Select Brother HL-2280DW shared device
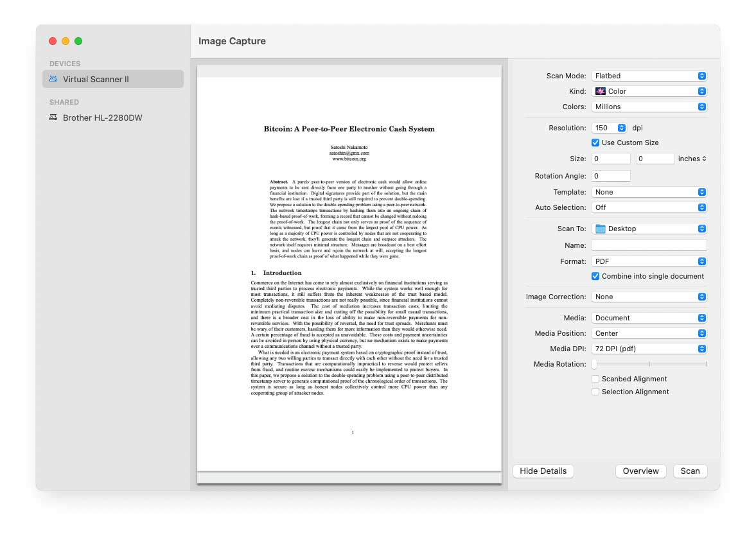Image resolution: width=756 pixels, height=538 pixels. (113, 117)
